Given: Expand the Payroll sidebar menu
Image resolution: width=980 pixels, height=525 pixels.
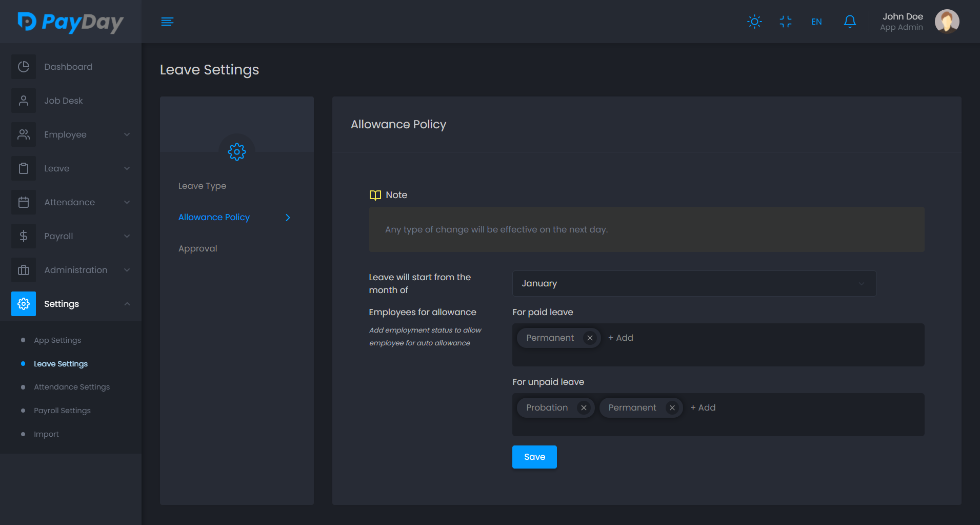Looking at the screenshot, I should [x=71, y=236].
